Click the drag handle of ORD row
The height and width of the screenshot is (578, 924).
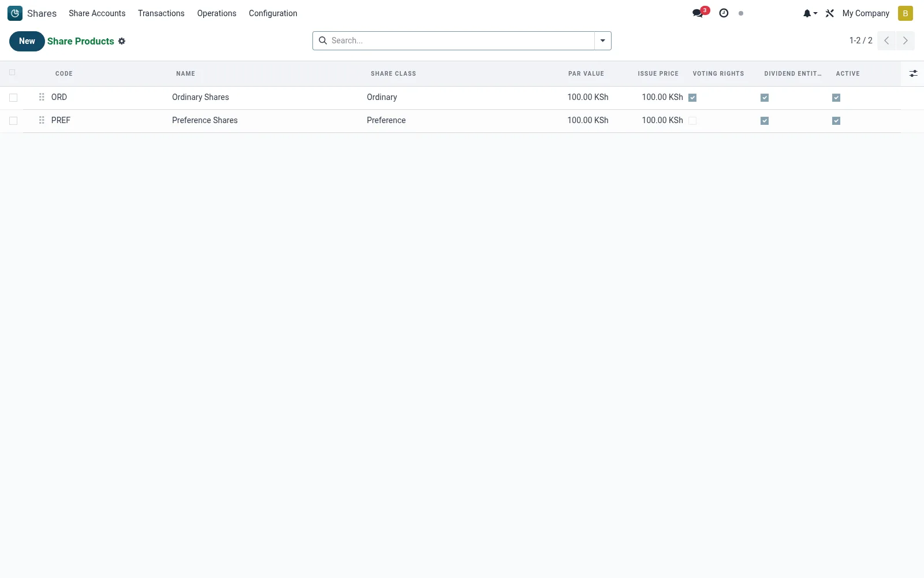tap(42, 97)
